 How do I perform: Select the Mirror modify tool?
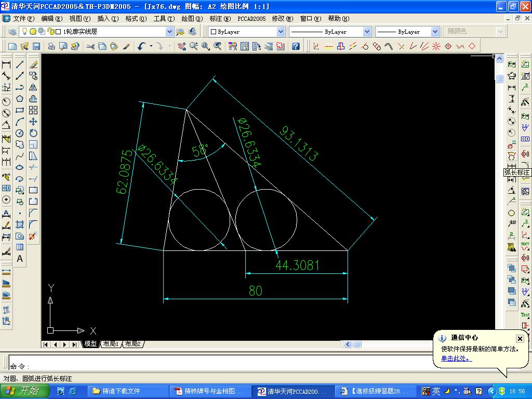coord(33,87)
